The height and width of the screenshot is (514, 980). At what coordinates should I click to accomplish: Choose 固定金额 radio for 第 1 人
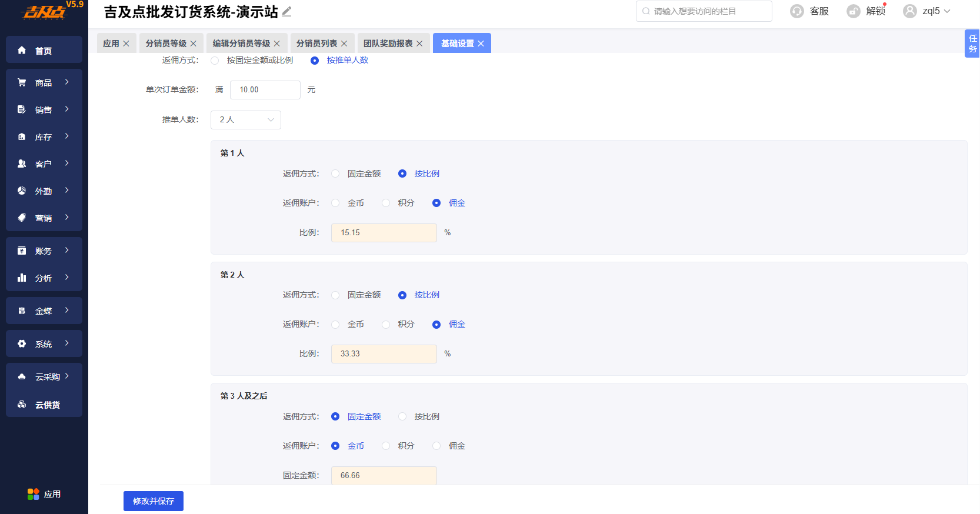[x=335, y=173]
